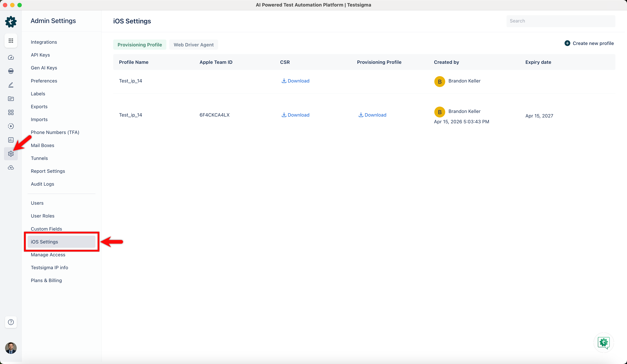This screenshot has width=627, height=364.
Task: Download CSR for the first Test_ip_14 row
Action: point(295,81)
